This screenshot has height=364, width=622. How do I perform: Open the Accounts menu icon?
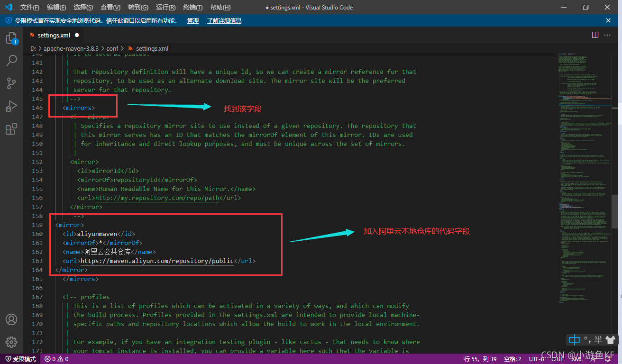click(x=11, y=319)
